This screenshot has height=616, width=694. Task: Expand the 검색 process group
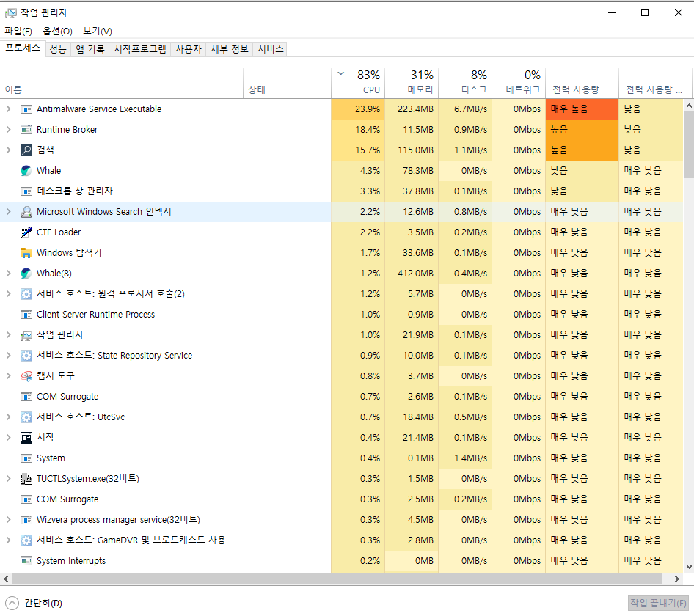[x=8, y=150]
